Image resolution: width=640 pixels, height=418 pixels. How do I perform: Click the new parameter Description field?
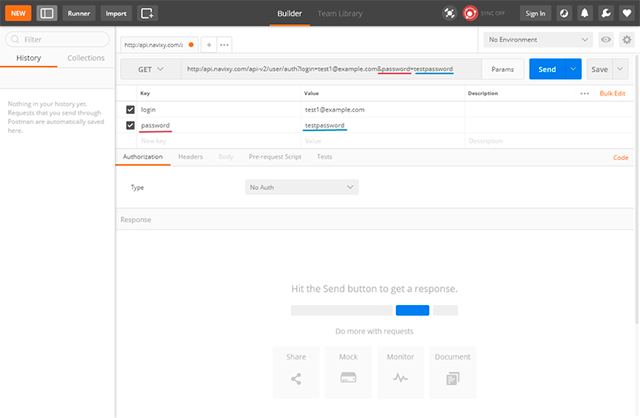coord(549,141)
